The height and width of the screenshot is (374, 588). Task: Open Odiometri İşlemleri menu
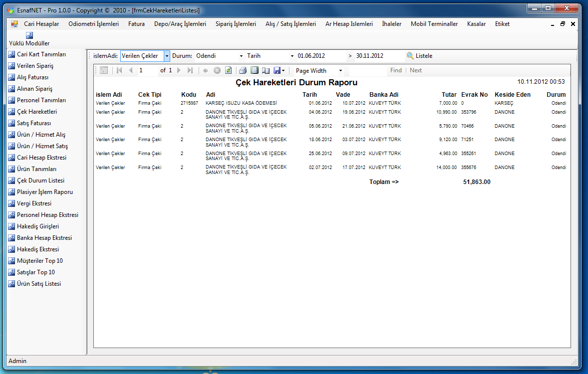pyautogui.click(x=94, y=24)
